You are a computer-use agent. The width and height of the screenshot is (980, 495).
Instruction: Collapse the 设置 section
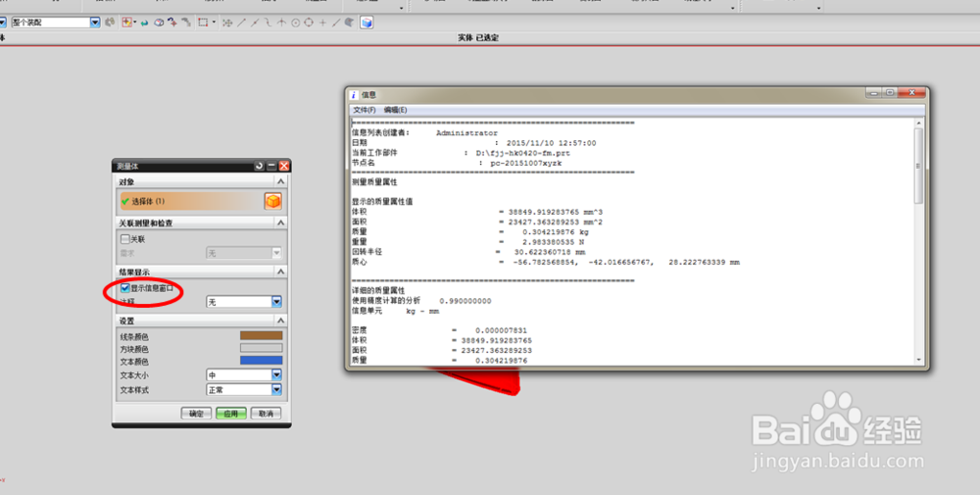pyautogui.click(x=280, y=320)
